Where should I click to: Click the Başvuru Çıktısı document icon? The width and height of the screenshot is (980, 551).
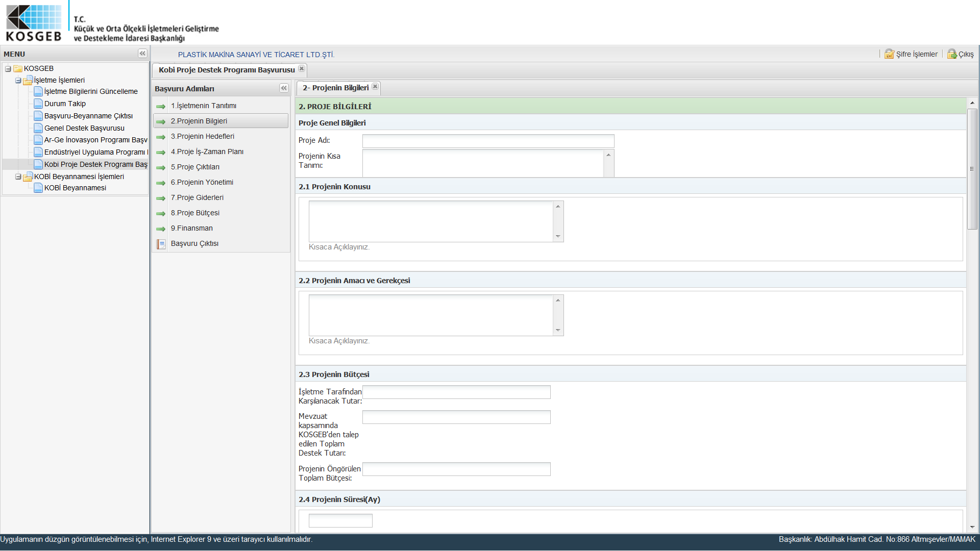pos(161,244)
